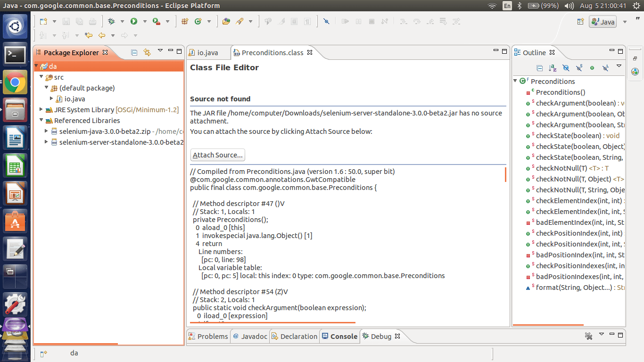644x362 pixels.
Task: Hide static members in the Outline view
Action: [579, 67]
